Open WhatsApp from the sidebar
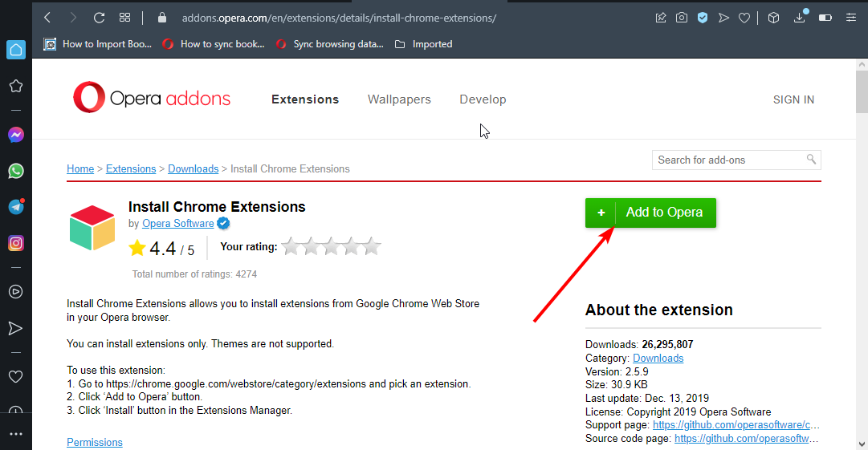 click(15, 171)
